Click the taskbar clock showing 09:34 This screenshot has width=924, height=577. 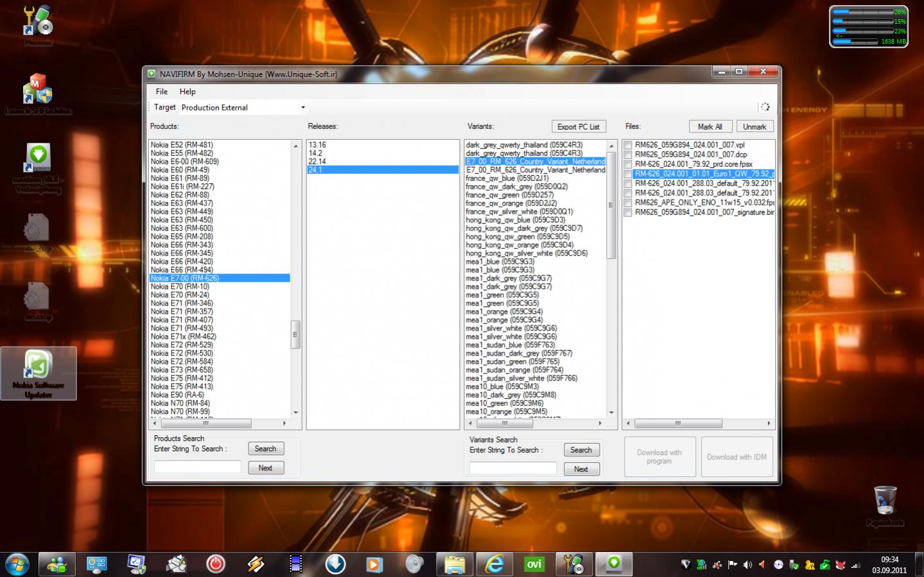click(x=889, y=565)
